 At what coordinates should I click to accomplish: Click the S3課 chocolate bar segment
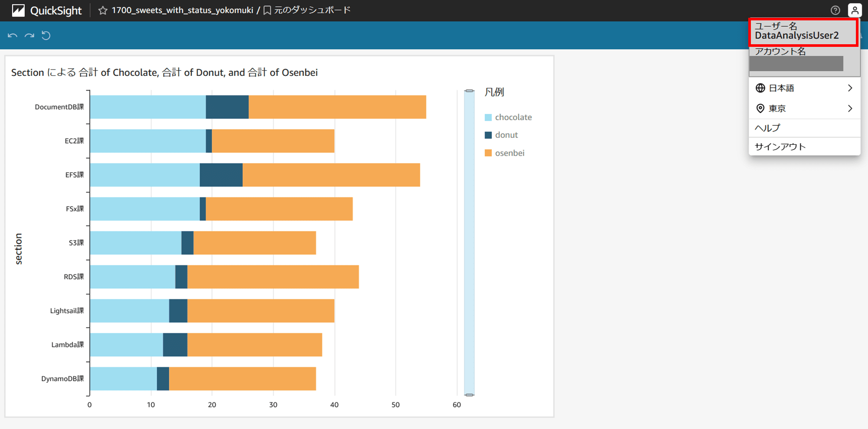click(136, 242)
